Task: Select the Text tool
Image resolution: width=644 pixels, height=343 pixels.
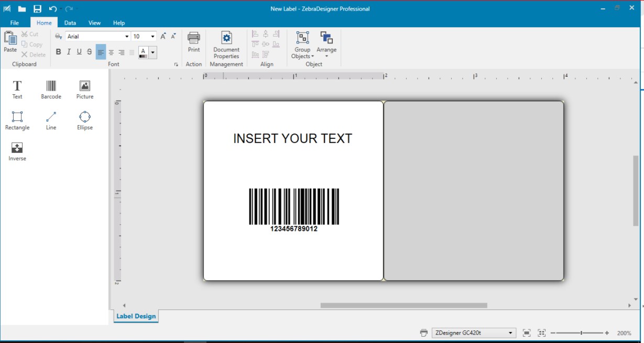Action: click(17, 88)
